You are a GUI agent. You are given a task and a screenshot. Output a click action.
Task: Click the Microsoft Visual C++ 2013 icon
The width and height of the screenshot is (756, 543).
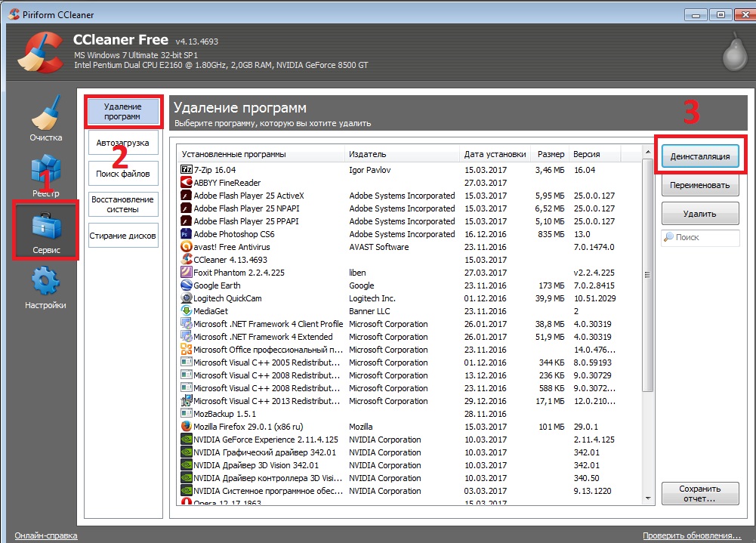pyautogui.click(x=186, y=401)
